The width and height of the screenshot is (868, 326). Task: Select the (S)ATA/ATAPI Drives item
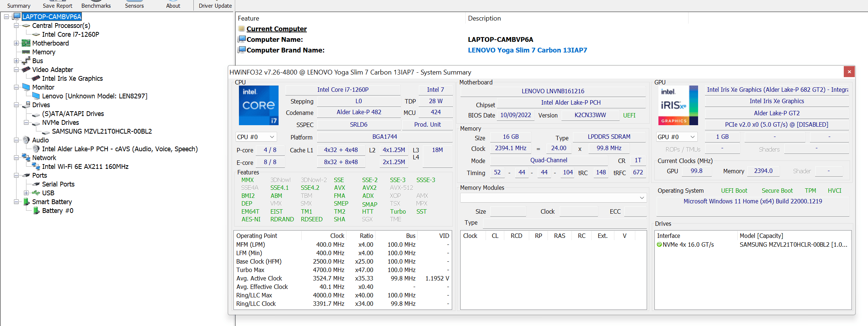73,114
